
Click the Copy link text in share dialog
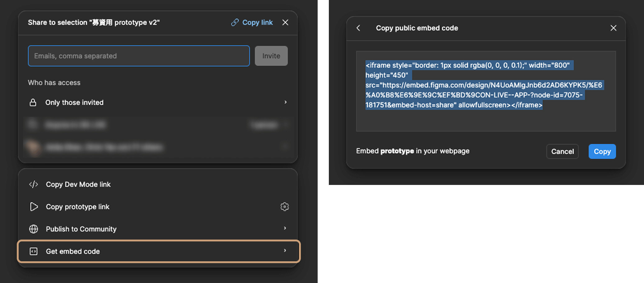(257, 22)
